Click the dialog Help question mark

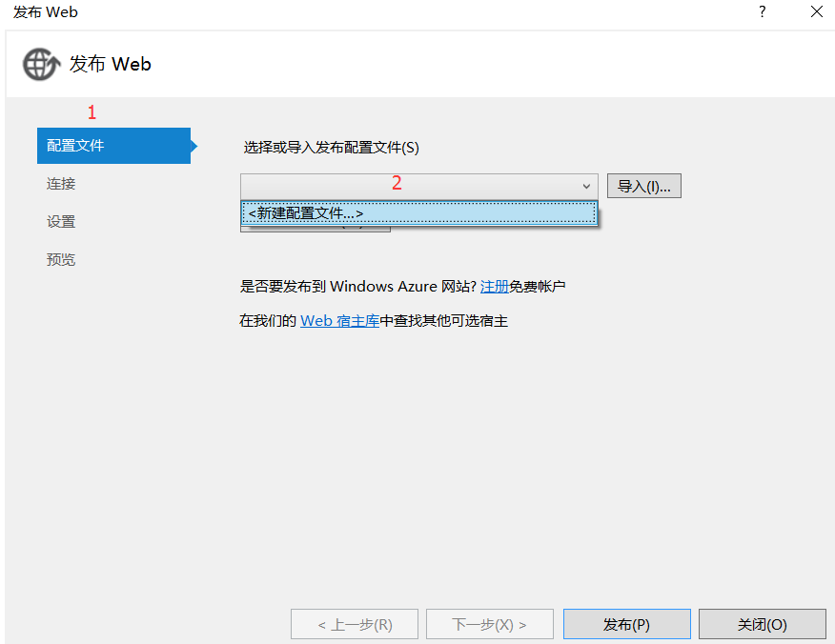760,12
